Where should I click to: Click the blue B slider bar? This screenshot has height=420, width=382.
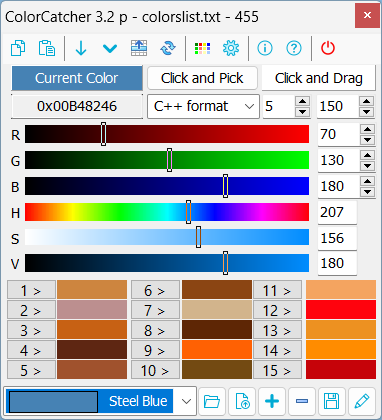coord(167,186)
